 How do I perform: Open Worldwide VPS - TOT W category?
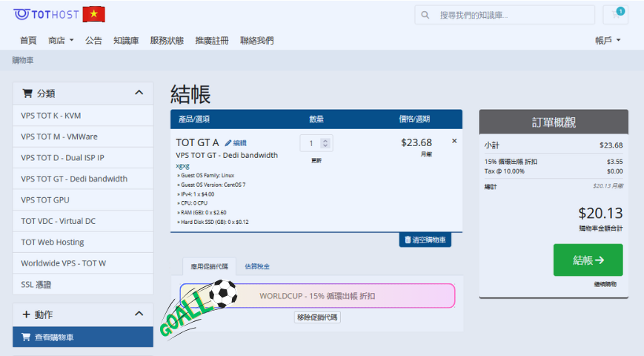click(x=83, y=263)
